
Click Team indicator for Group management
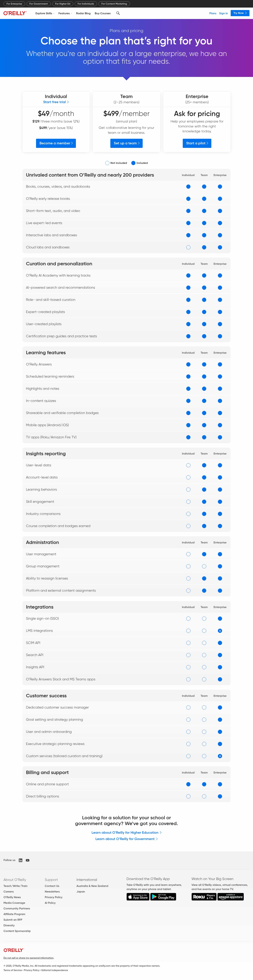point(204,566)
